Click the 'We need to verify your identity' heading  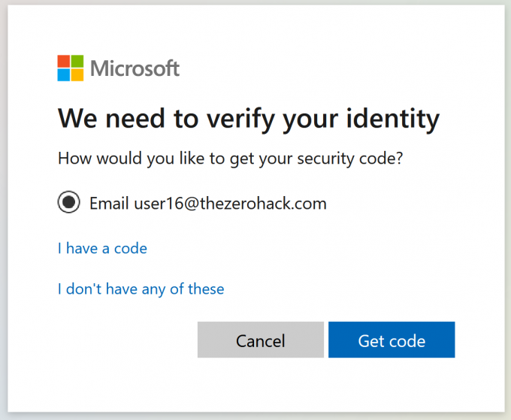(x=248, y=119)
